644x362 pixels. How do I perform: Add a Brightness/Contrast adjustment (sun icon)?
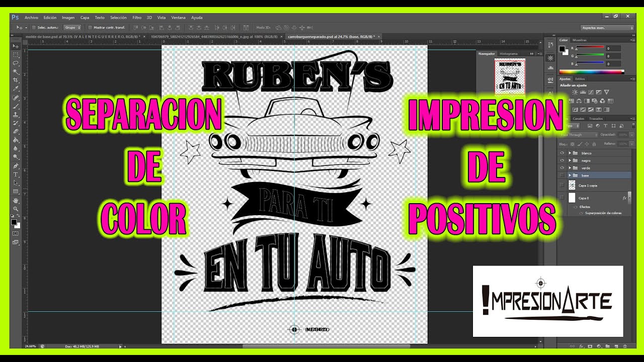(x=575, y=92)
